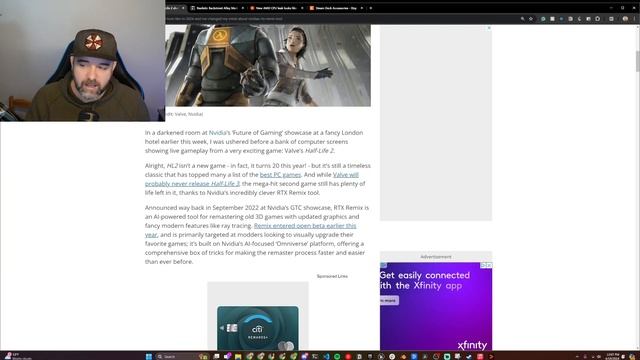Open the Windows Start menu

(x=149, y=356)
